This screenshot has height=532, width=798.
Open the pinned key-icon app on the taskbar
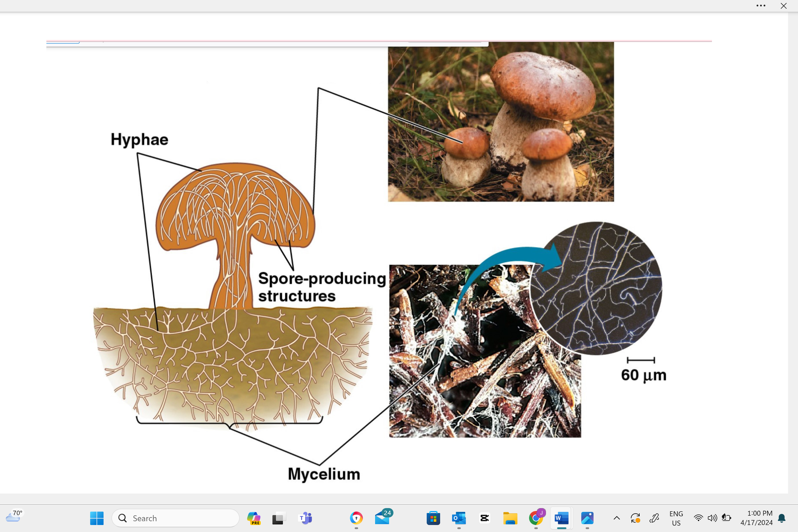(x=356, y=518)
